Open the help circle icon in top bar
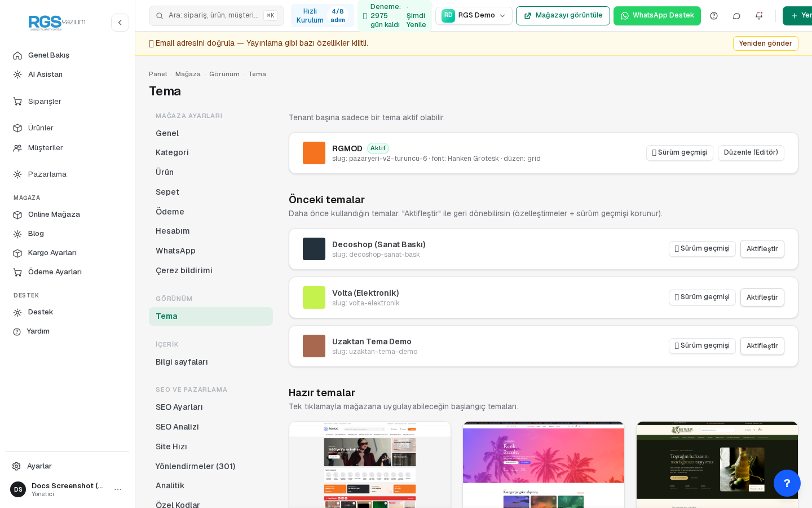812x508 pixels. pos(714,16)
